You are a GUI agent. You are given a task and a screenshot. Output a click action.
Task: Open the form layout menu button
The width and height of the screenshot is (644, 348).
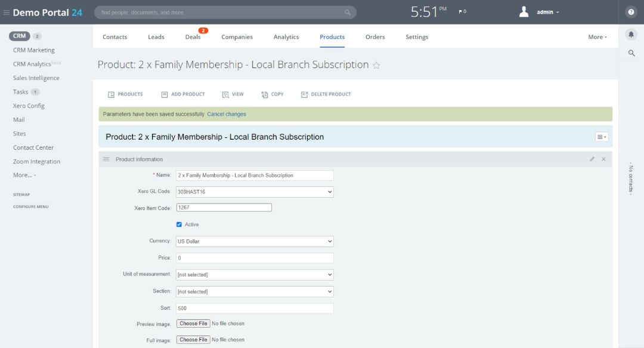[602, 137]
